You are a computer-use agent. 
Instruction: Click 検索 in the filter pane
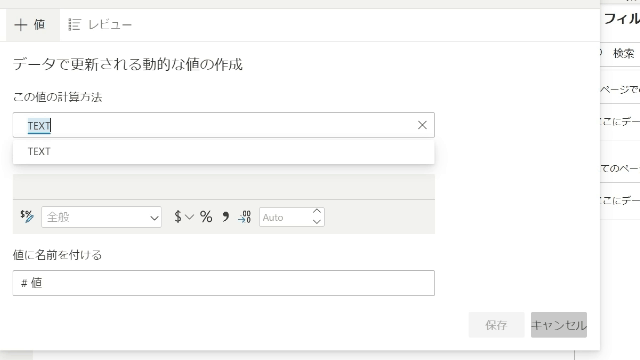coord(624,53)
